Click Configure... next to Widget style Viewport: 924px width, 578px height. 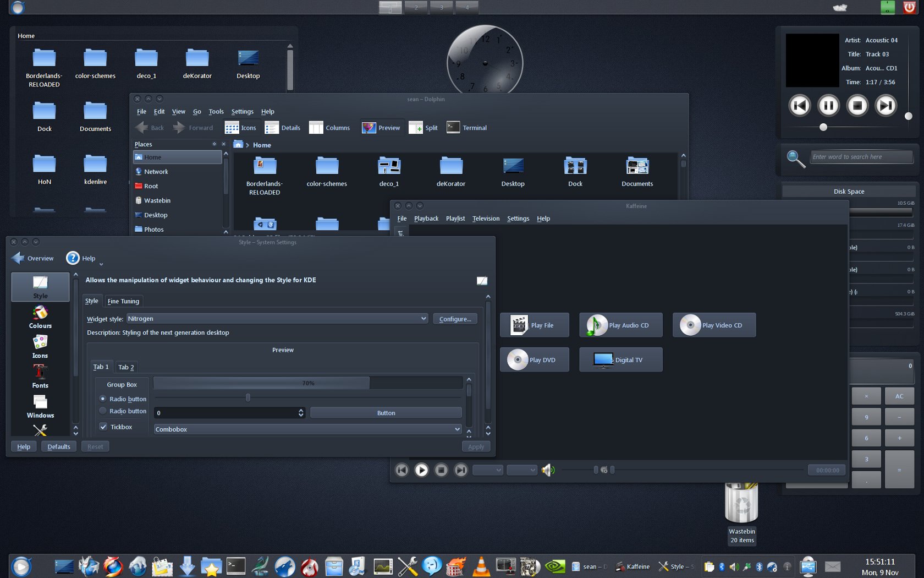tap(455, 319)
